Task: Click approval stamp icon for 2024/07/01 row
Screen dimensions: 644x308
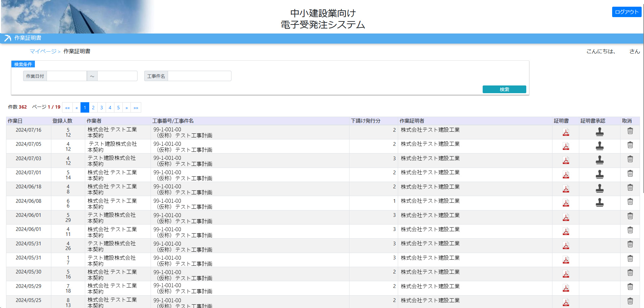Action: 600,175
